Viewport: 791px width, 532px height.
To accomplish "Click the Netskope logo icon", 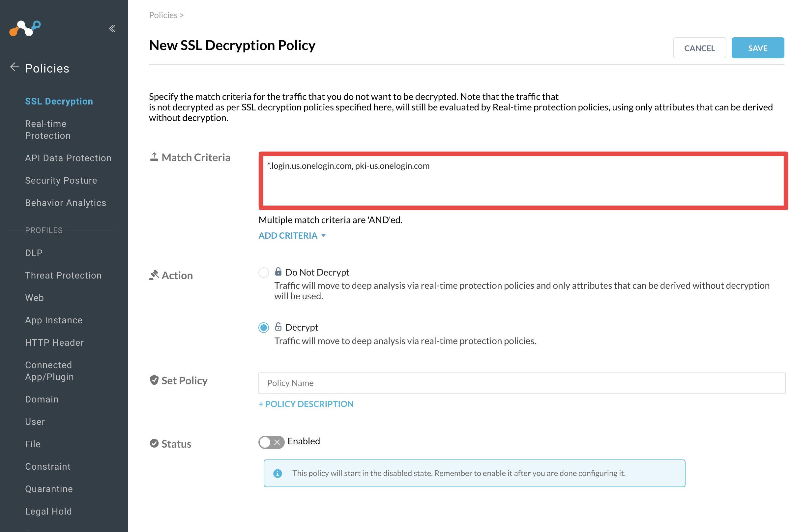I will coord(25,28).
